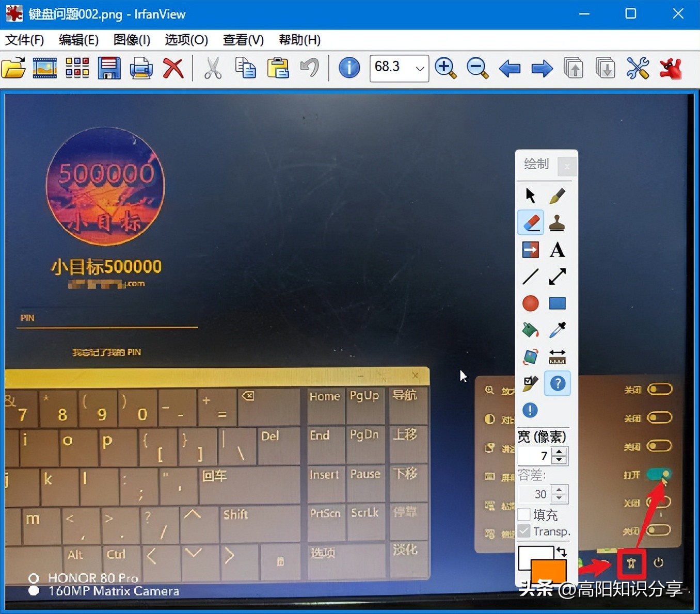Viewport: 700px width, 614px height.
Task: Click the tolerance field showing 30
Action: 535,494
